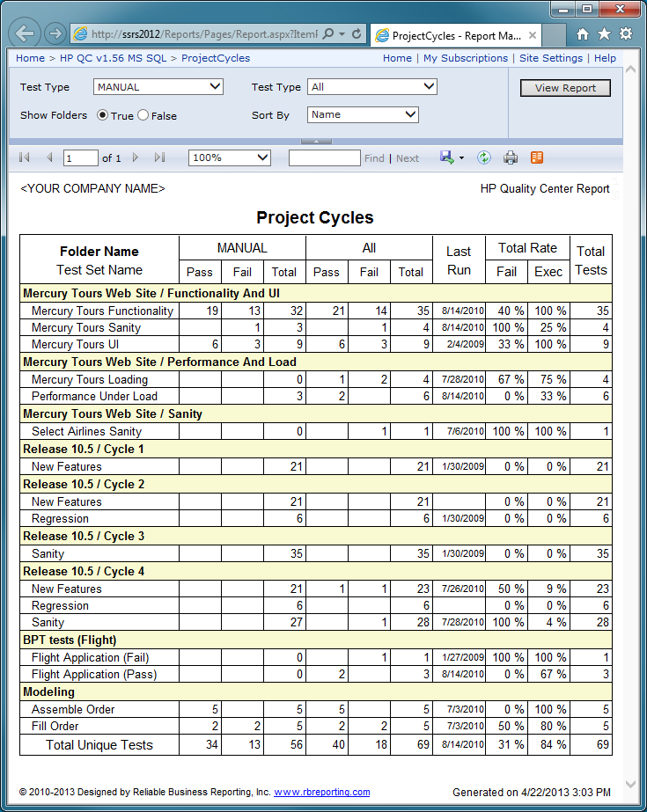Minimize the browser window
647x812 pixels.
(563, 9)
